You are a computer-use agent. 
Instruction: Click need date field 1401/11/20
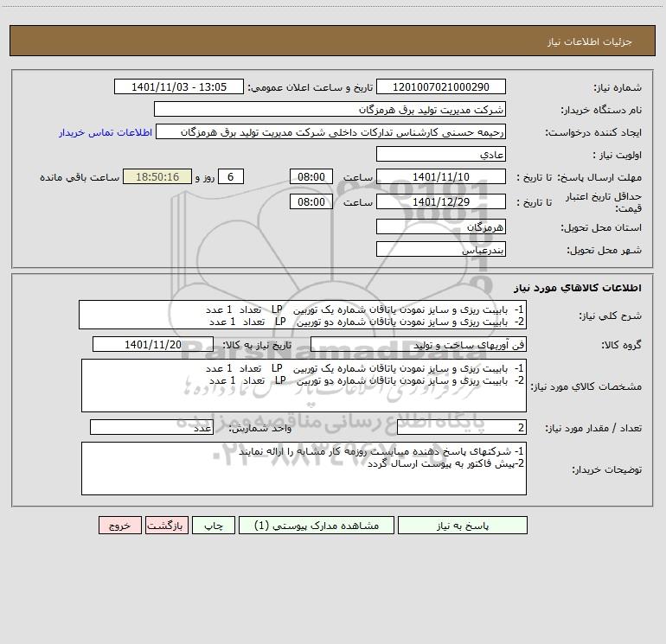tap(153, 344)
